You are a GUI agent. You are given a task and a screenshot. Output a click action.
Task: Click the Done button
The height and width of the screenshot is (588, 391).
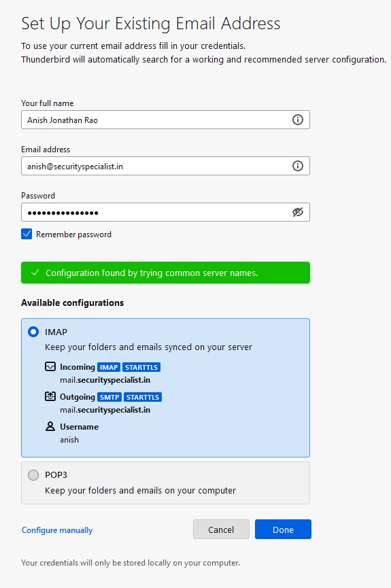pyautogui.click(x=283, y=530)
